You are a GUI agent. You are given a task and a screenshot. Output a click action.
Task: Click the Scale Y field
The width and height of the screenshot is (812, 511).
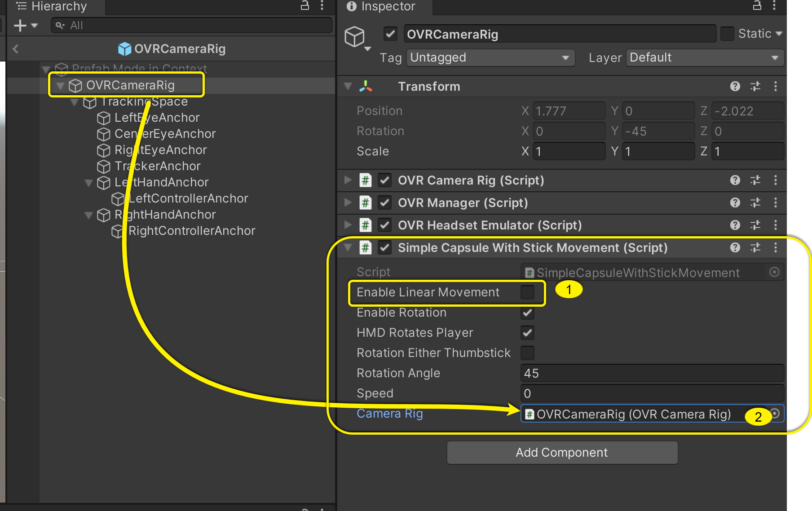658,151
